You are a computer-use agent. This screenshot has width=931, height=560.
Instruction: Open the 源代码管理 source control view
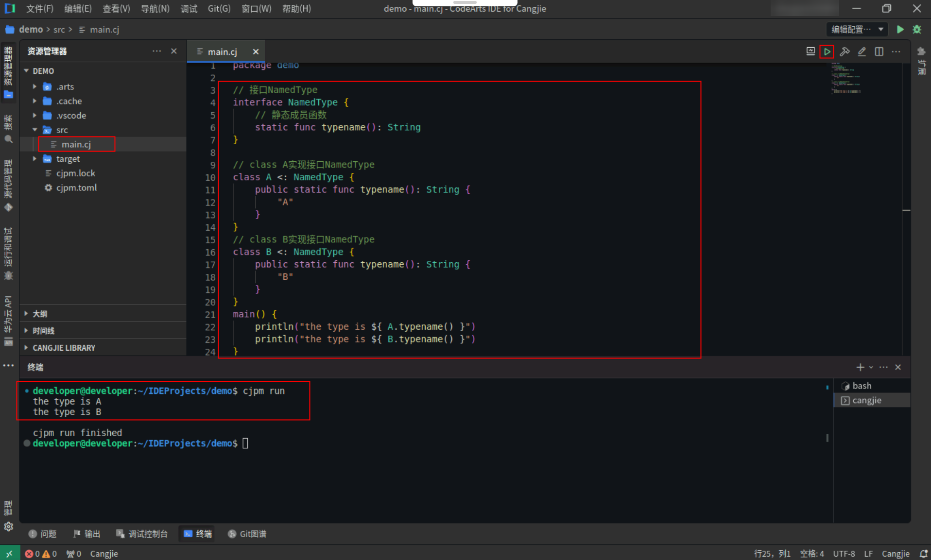click(8, 186)
